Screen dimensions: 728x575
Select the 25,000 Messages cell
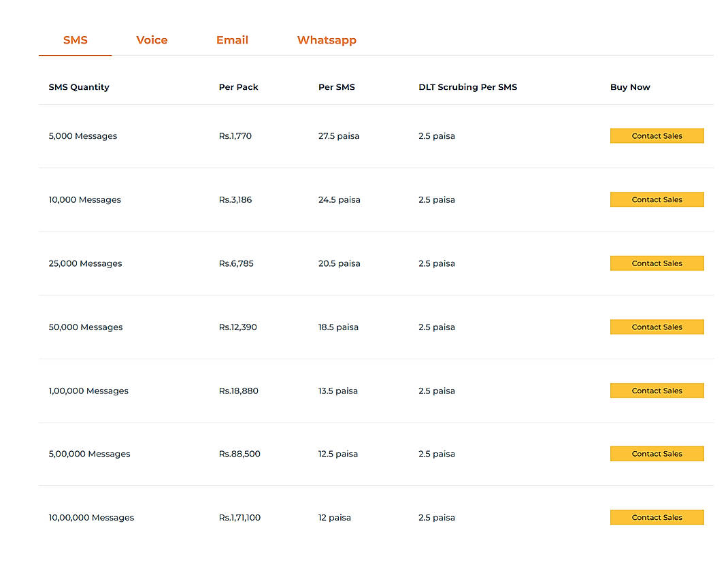click(x=85, y=263)
